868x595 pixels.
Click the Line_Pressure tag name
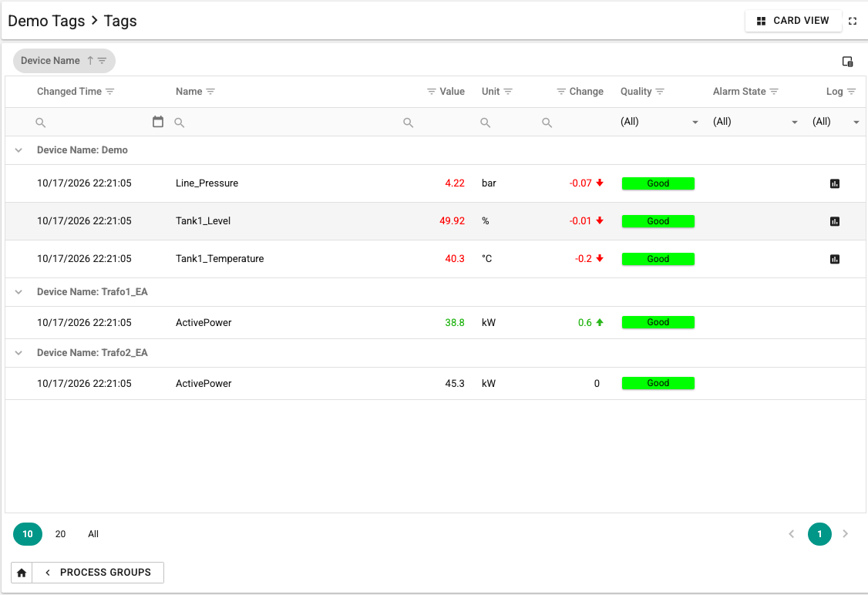tap(207, 183)
